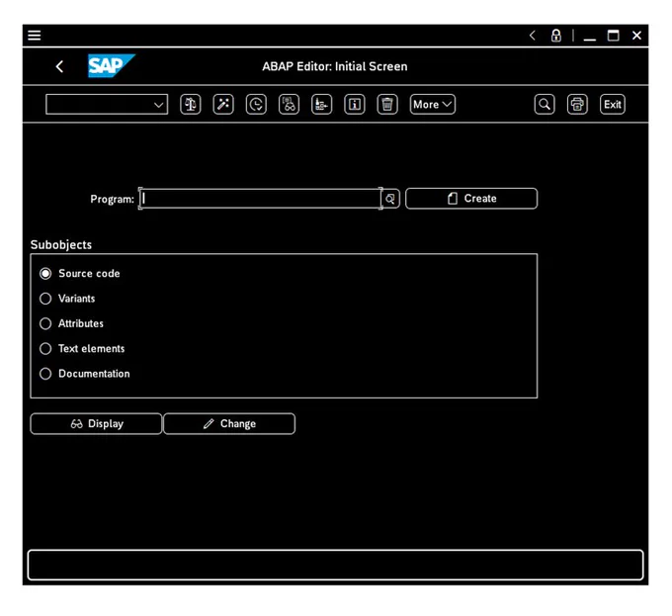Expand the More menu

(x=433, y=105)
